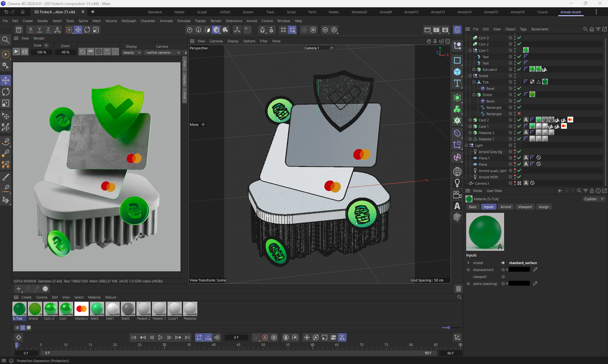Toggle the X axis lock
The image size is (608, 364).
pos(30,29)
